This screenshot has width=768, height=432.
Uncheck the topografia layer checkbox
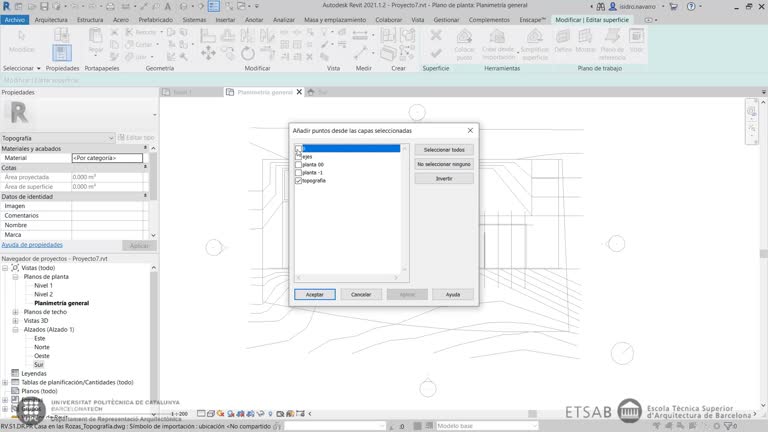[x=299, y=181]
